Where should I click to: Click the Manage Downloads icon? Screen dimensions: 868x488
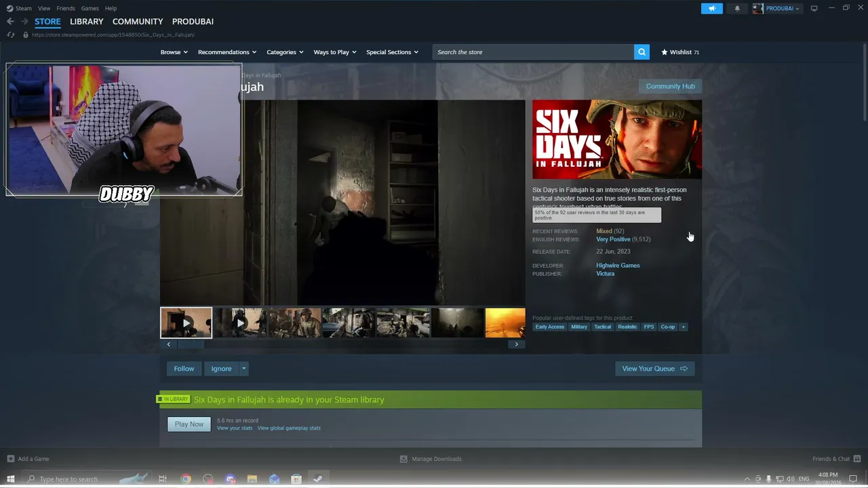[x=403, y=459]
